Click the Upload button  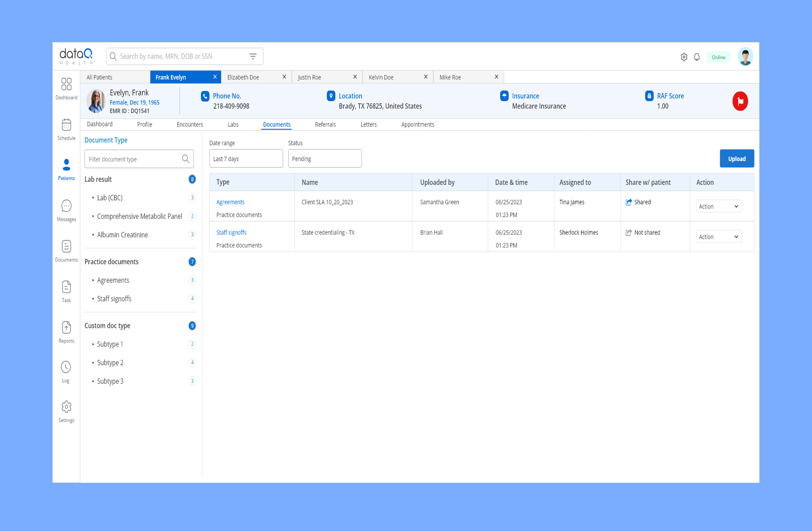pyautogui.click(x=737, y=159)
